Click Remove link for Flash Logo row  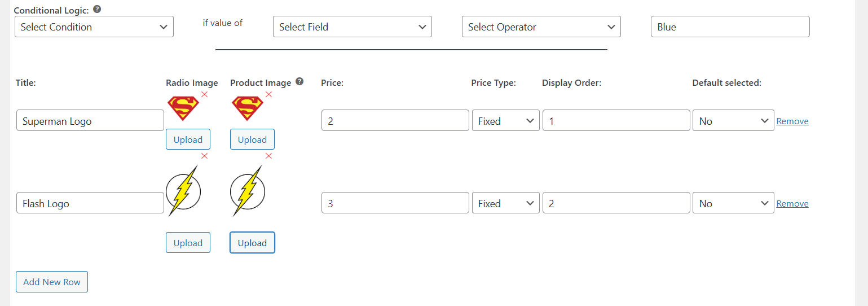point(792,203)
